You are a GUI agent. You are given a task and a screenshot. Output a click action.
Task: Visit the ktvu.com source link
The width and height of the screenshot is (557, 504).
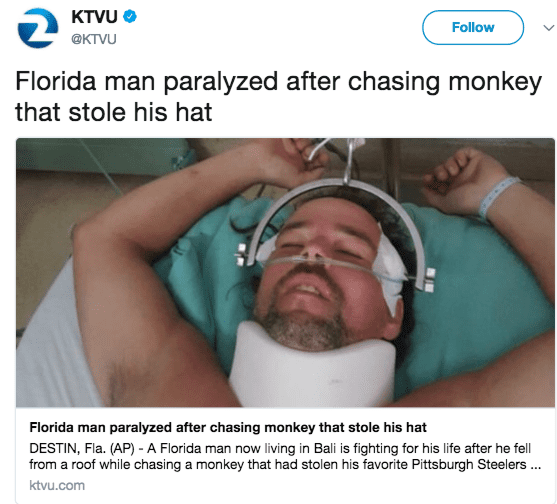click(57, 485)
